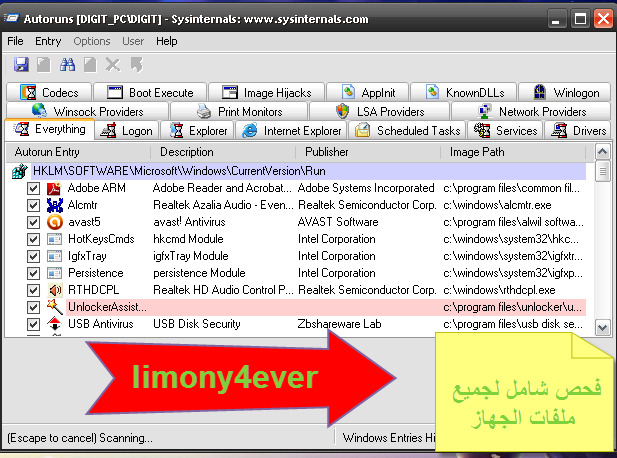617x458 pixels.
Task: Open the Options menu
Action: tap(92, 41)
